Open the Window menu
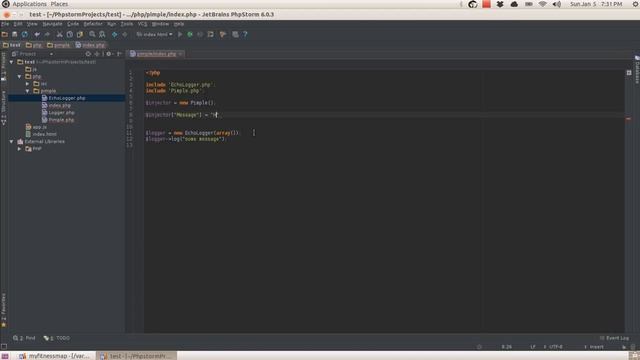This screenshot has height=360, width=640. pos(160,24)
